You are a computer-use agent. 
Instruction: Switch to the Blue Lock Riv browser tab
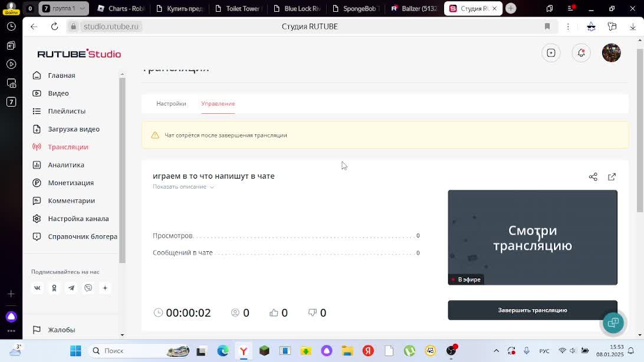[x=297, y=9]
